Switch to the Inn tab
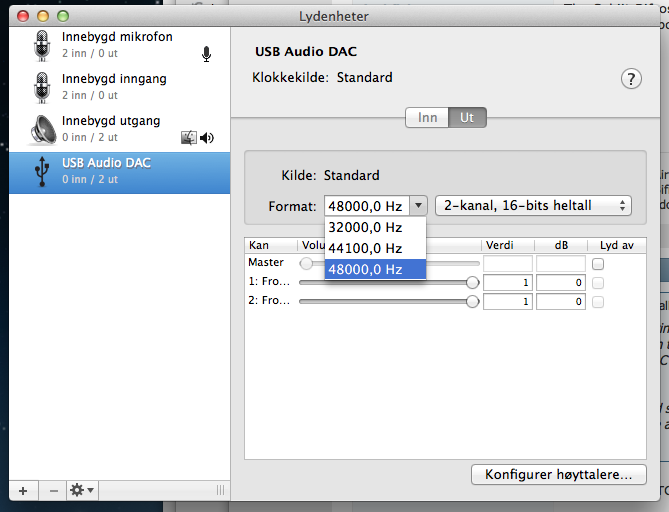 tap(427, 117)
